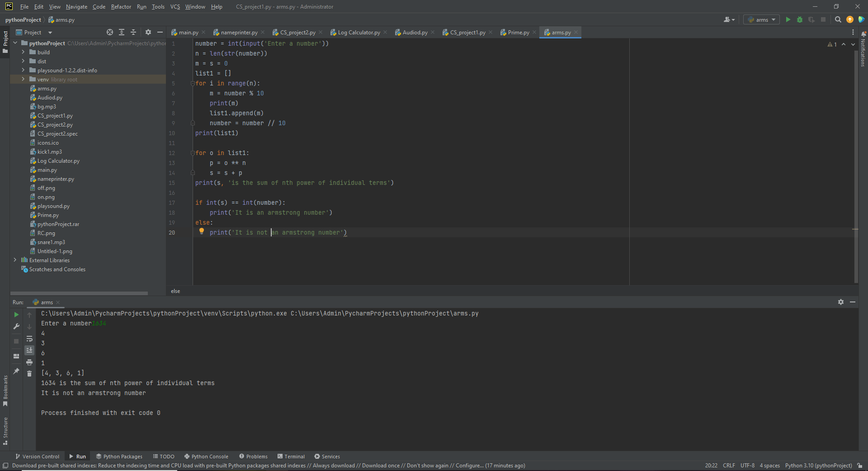The image size is (868, 471).
Task: Toggle the Project side tool window
Action: click(x=5, y=42)
